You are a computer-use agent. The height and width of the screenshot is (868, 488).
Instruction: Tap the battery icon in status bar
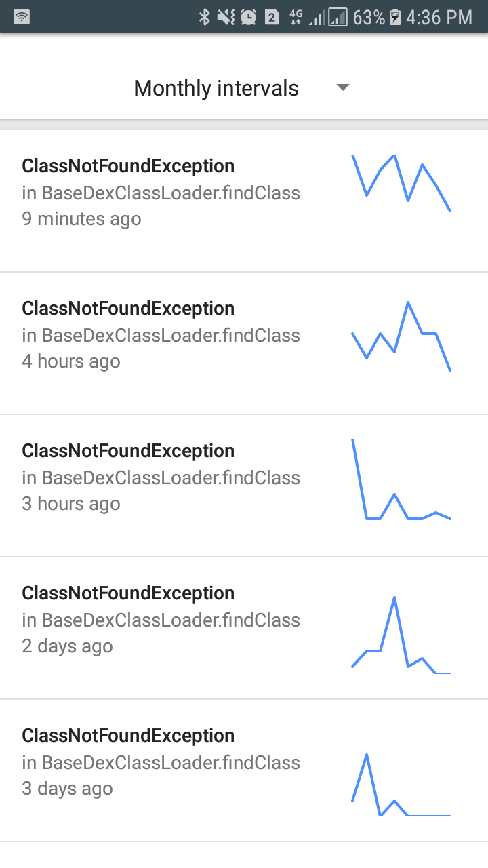[x=395, y=17]
